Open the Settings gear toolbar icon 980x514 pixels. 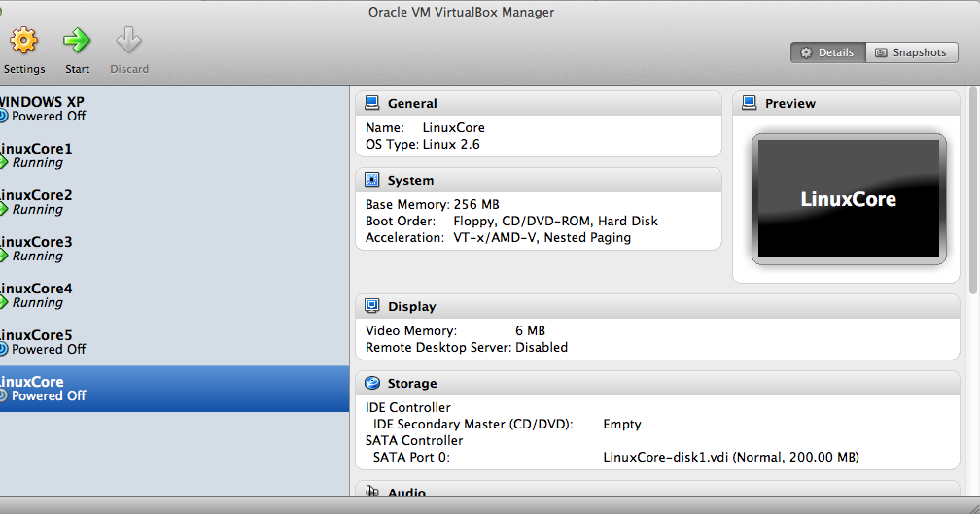click(x=23, y=41)
